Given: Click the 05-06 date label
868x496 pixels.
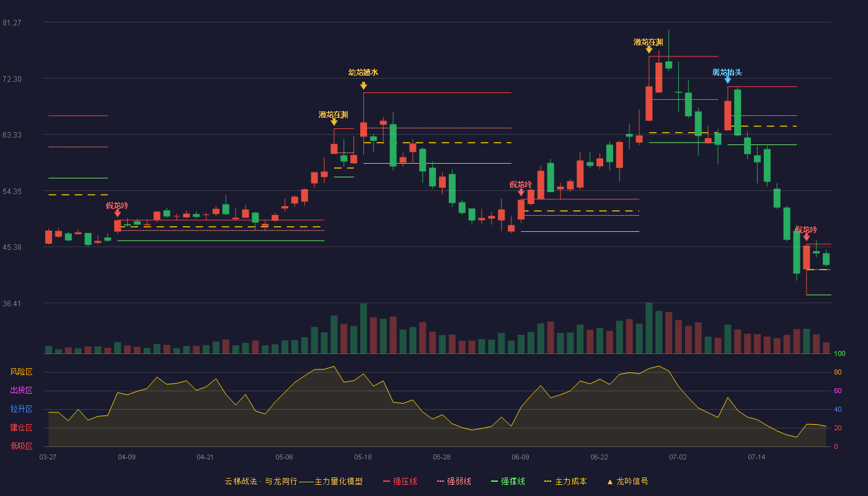Looking at the screenshot, I should point(284,457).
